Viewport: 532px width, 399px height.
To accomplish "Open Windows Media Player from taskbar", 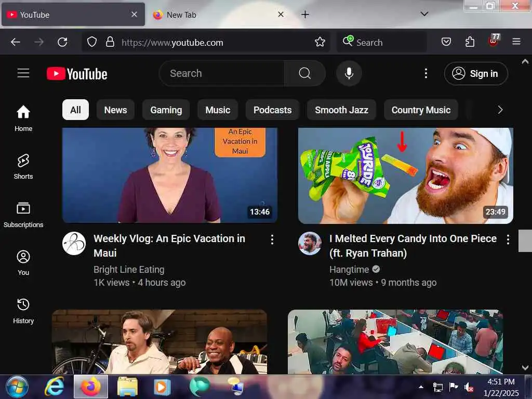I will click(162, 387).
